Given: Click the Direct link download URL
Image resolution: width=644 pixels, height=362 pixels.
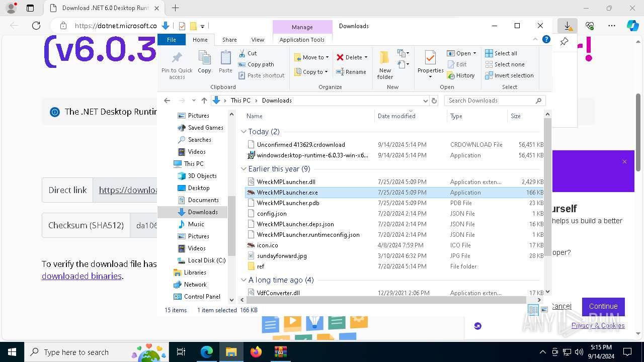Looking at the screenshot, I should [128, 190].
